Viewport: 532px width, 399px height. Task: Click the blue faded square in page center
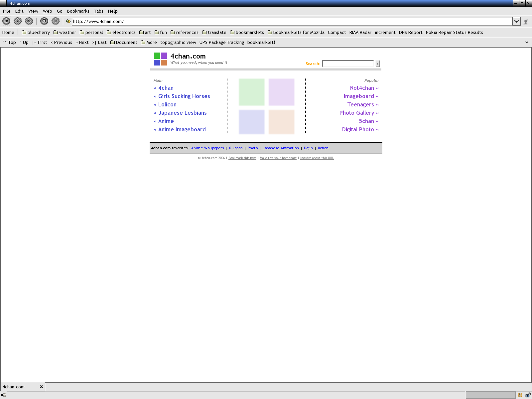(x=252, y=122)
